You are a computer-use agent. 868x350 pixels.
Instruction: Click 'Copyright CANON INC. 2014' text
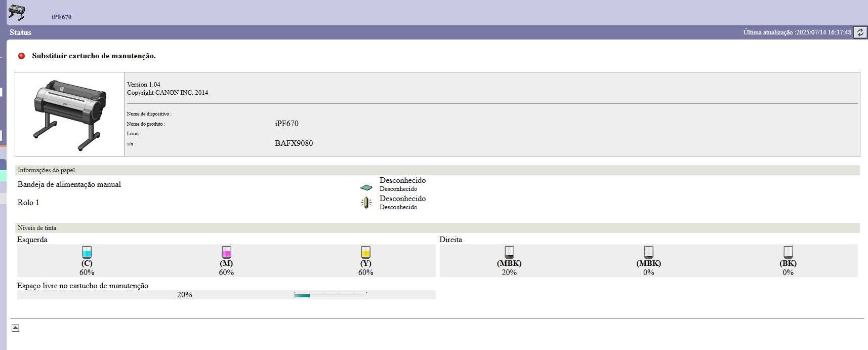click(168, 93)
